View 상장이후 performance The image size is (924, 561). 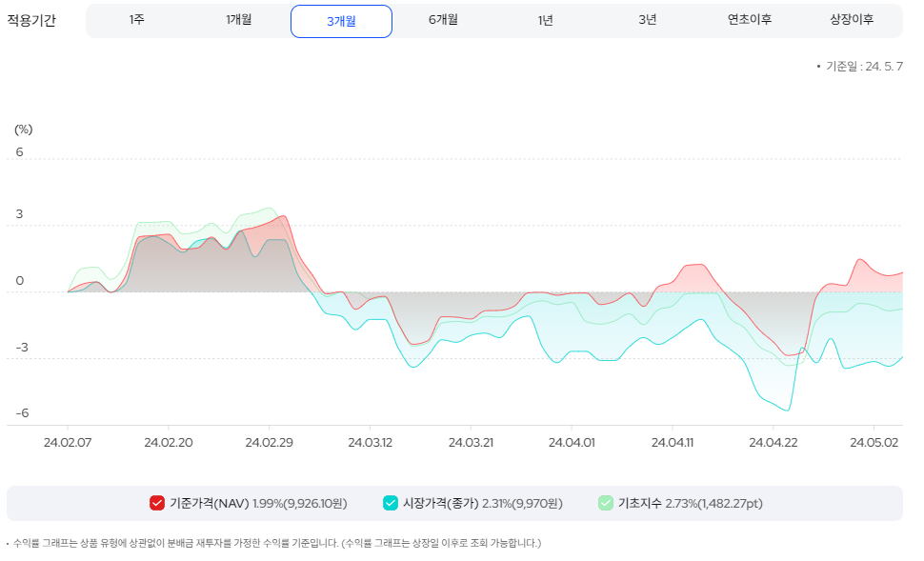pyautogui.click(x=852, y=21)
